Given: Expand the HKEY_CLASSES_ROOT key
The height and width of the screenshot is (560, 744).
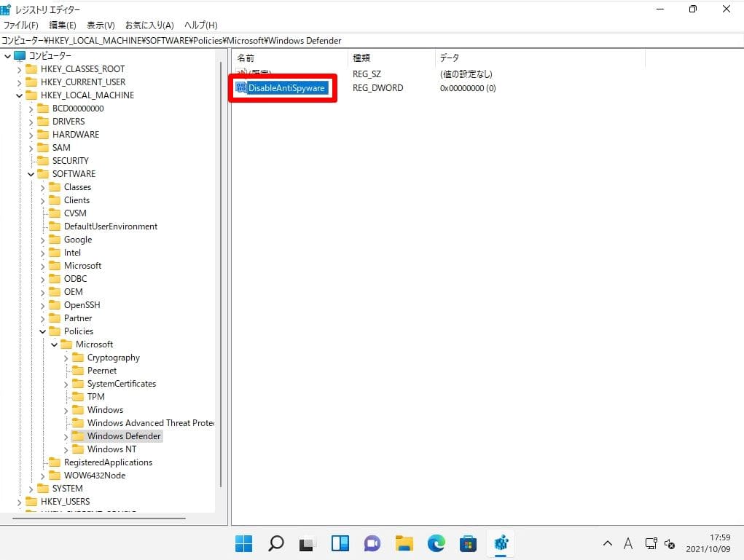Looking at the screenshot, I should pos(19,69).
